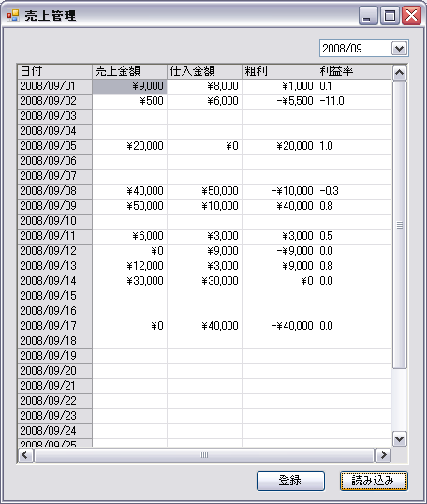Click the horizontal scroll left arrow
This screenshot has width=427, height=504.
tap(25, 455)
